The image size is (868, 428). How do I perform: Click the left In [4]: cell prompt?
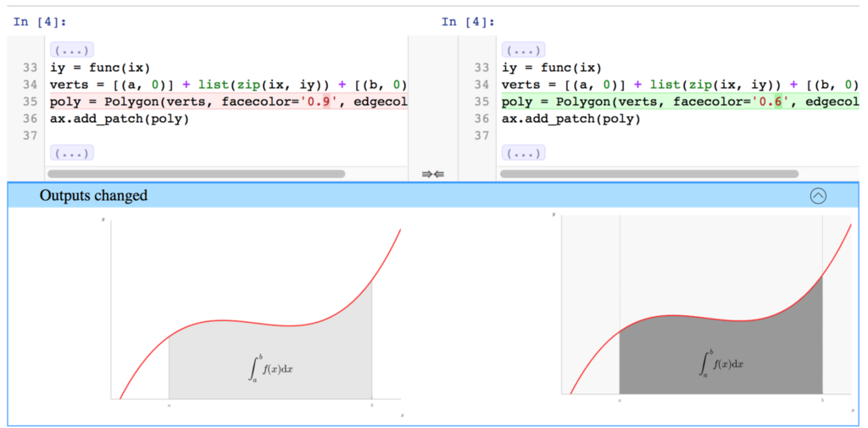pos(39,22)
